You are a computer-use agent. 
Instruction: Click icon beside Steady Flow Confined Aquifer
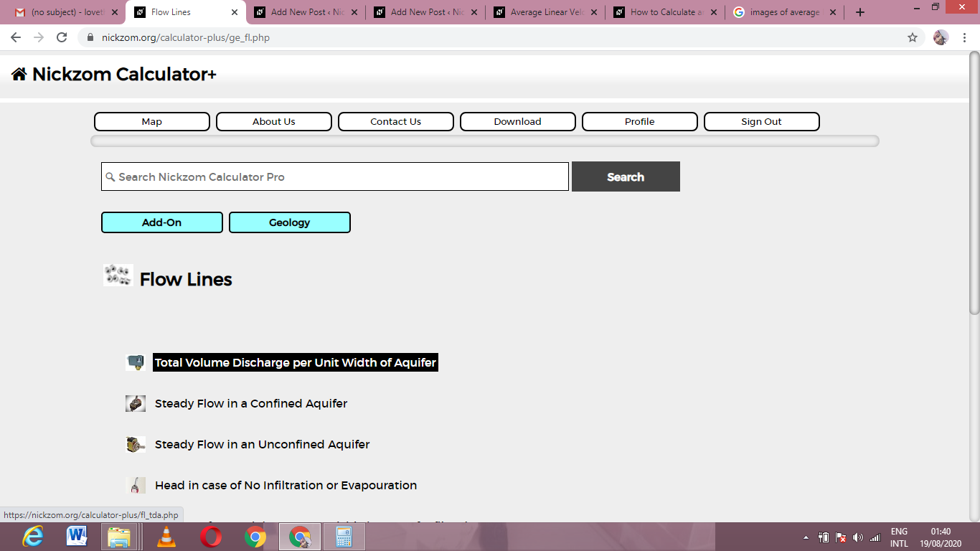136,403
